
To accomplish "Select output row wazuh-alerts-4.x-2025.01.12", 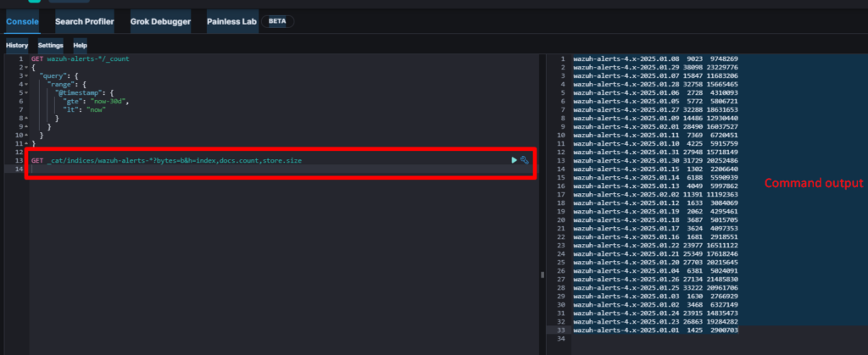I will 655,203.
